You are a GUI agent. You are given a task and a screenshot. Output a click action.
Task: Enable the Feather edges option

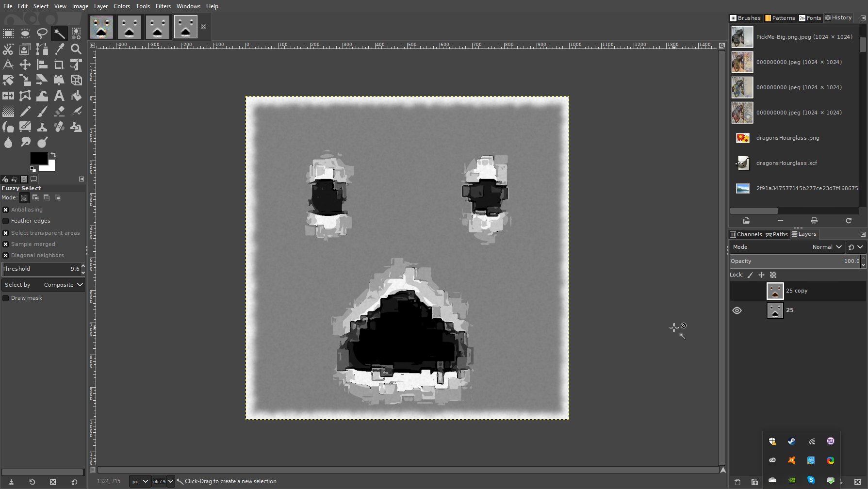(5, 221)
